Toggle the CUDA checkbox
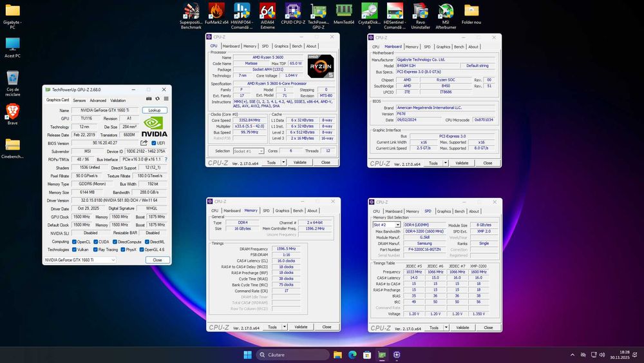Screen dimensions: 644x363 tap(96, 242)
